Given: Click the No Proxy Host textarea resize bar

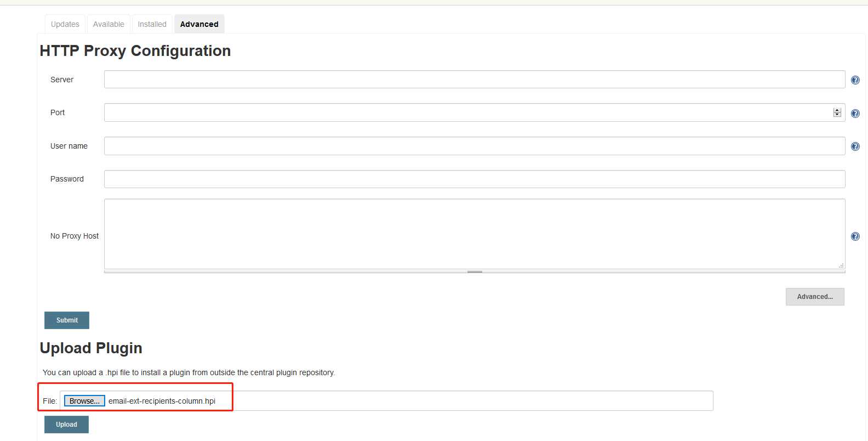Looking at the screenshot, I should tap(475, 272).
